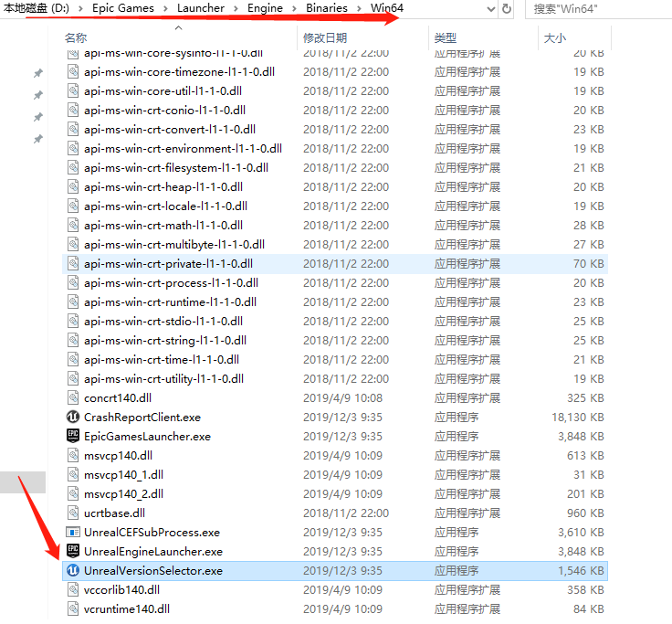Expand chevron after Launcher breadcrumb
This screenshot has width=672, height=624.
pyautogui.click(x=236, y=8)
